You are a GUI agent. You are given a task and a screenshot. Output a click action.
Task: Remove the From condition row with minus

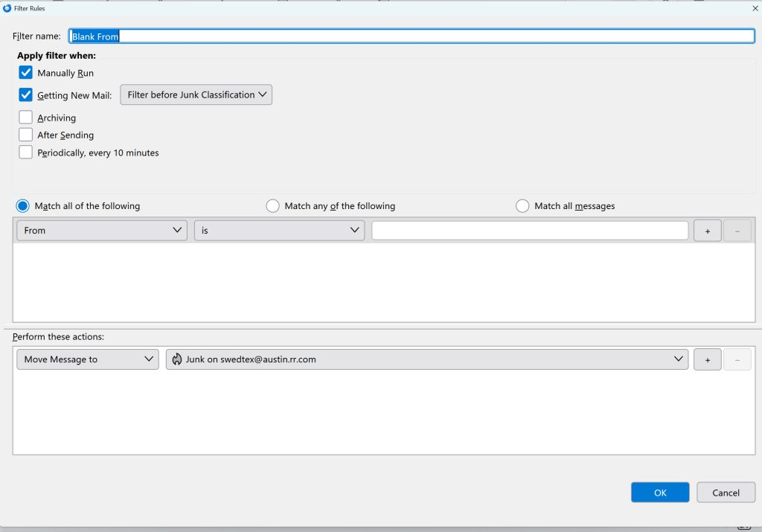737,231
